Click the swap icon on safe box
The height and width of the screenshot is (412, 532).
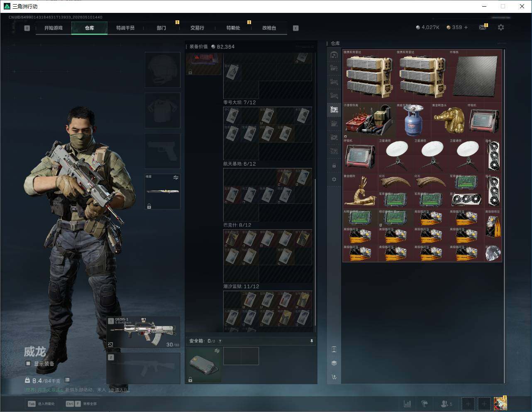pos(217,351)
